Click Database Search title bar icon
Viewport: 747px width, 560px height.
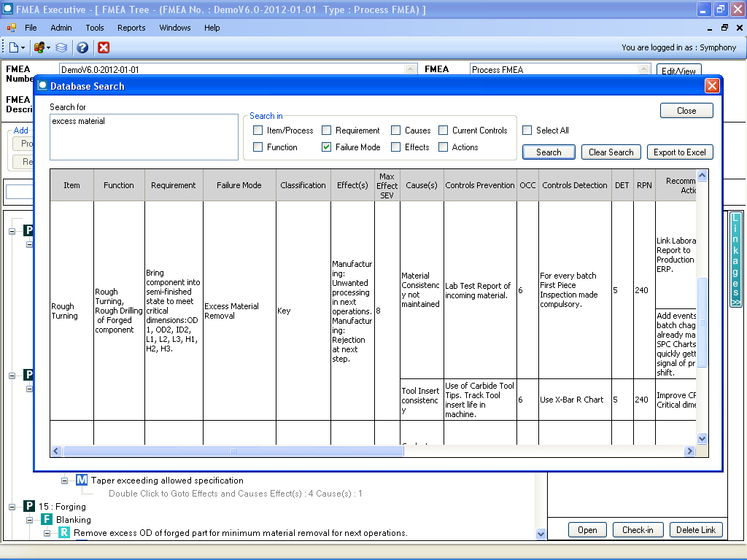coord(42,86)
